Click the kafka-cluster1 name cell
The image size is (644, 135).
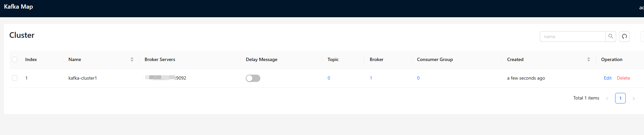click(83, 78)
